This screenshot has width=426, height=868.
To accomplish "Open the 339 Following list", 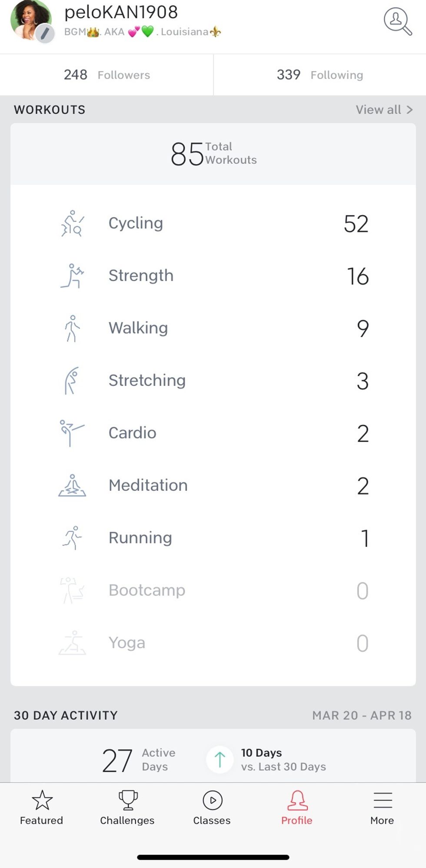I will [x=320, y=75].
